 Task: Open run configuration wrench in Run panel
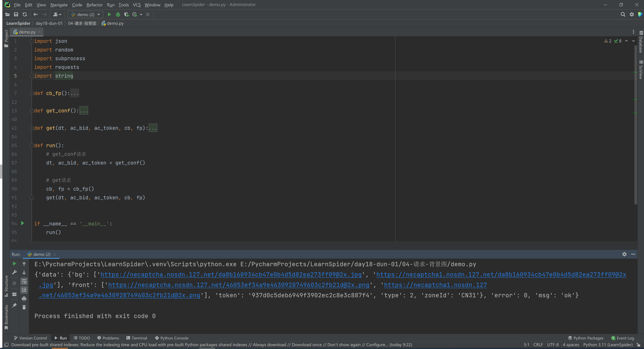click(x=14, y=272)
